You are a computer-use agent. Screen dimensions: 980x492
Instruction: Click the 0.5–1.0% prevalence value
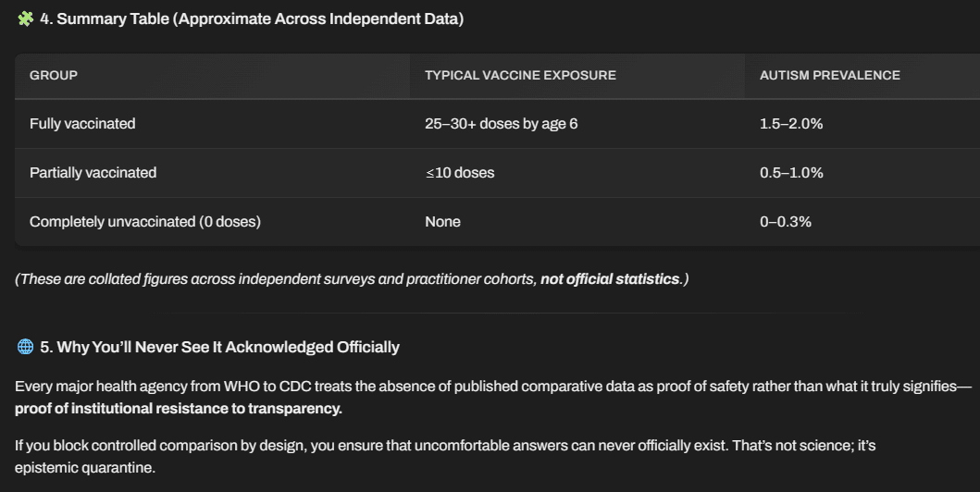click(x=791, y=172)
